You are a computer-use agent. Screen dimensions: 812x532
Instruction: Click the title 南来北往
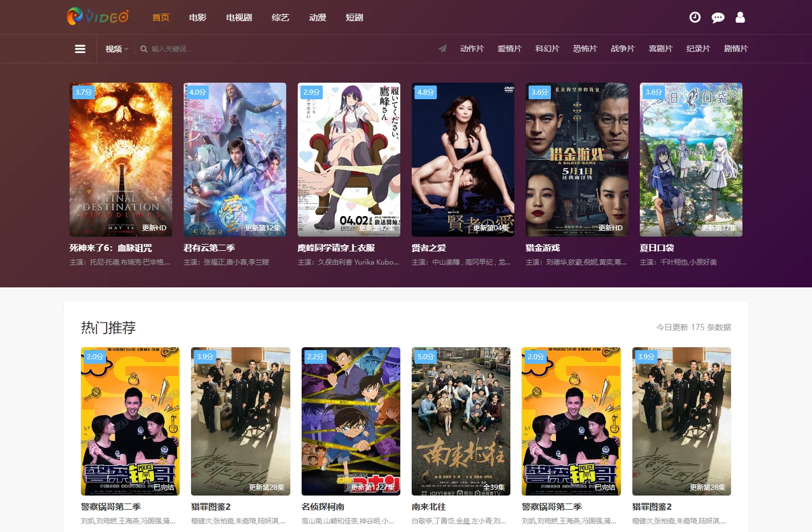coord(429,507)
